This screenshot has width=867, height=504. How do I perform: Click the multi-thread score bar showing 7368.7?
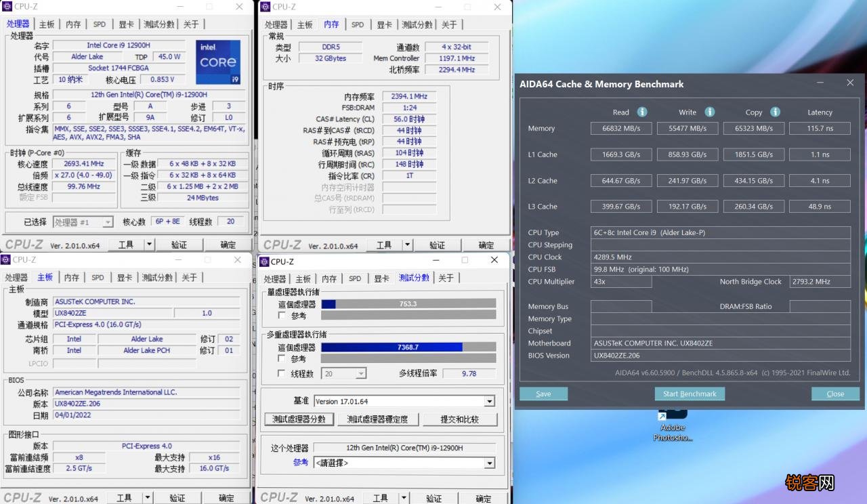408,348
